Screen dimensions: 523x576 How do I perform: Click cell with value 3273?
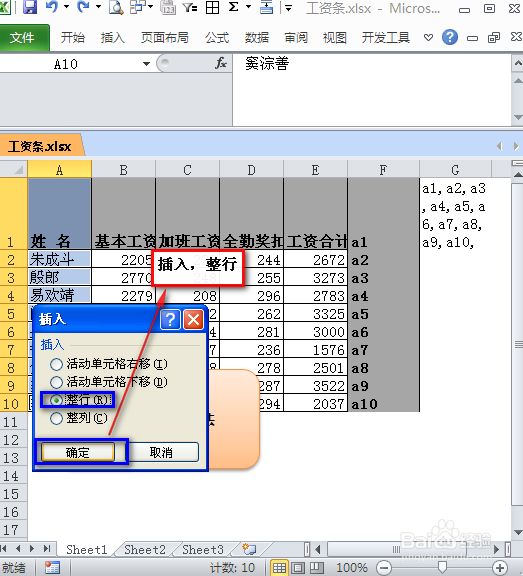(x=315, y=278)
